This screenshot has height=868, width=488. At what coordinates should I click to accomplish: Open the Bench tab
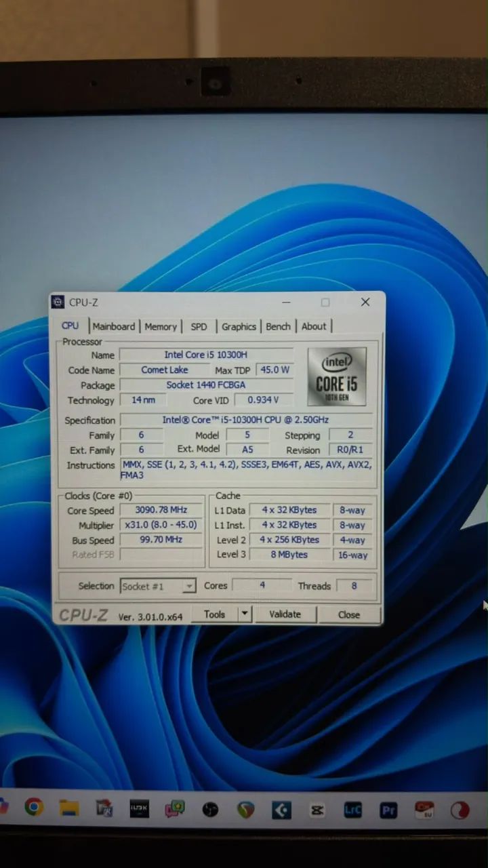click(x=278, y=327)
